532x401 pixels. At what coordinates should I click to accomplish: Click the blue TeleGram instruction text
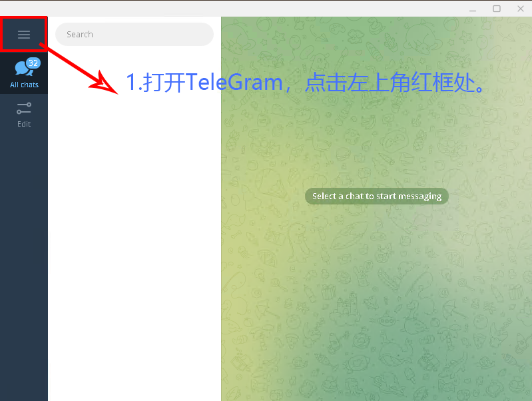pyautogui.click(x=306, y=83)
